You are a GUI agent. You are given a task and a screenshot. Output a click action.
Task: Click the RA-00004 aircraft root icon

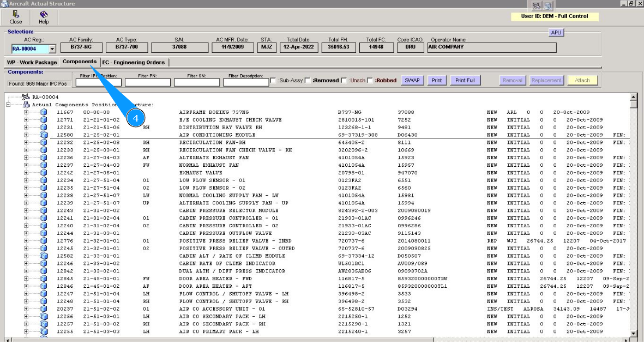(25, 97)
